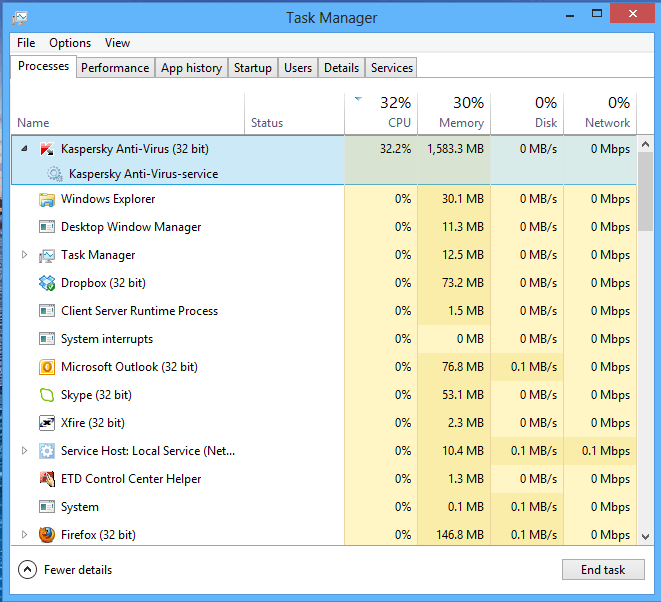Open the View menu
661x602 pixels.
pos(118,43)
